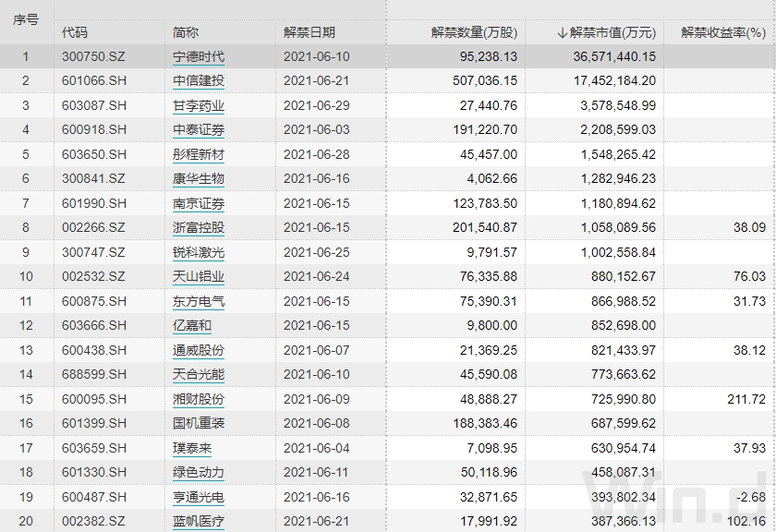Select code cell 600487.SH
776x532 pixels.
(94, 497)
